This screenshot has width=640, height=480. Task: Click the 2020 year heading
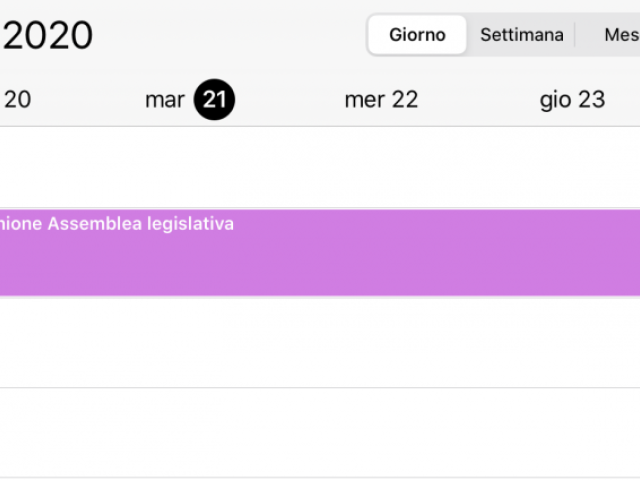pyautogui.click(x=47, y=36)
